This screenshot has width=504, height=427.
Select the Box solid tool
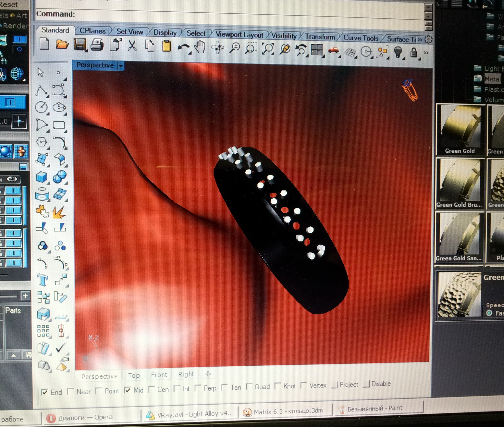click(42, 177)
